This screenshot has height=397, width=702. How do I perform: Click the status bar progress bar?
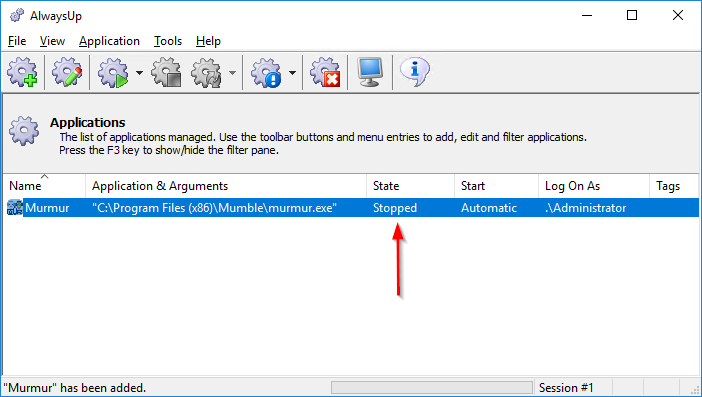coord(432,388)
